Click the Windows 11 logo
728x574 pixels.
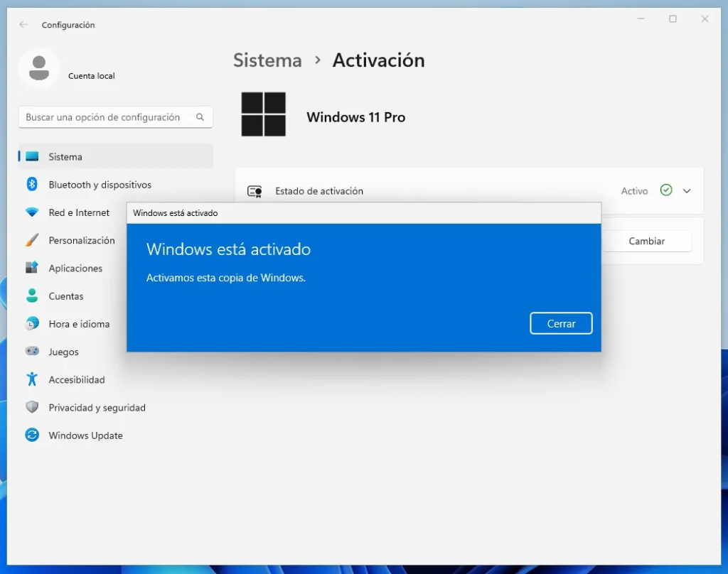pos(263,114)
